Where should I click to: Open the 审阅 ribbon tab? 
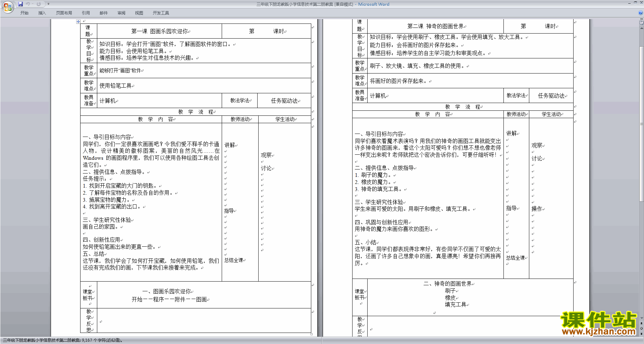121,13
